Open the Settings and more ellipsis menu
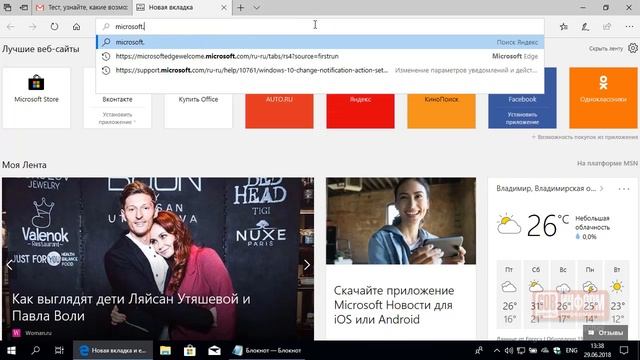This screenshot has height=360, width=640. (629, 27)
